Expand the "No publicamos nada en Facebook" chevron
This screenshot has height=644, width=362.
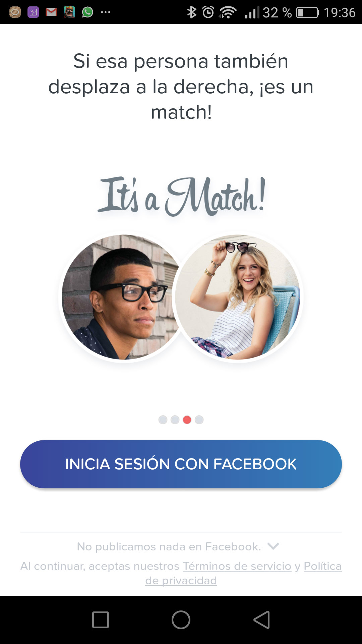point(273,546)
